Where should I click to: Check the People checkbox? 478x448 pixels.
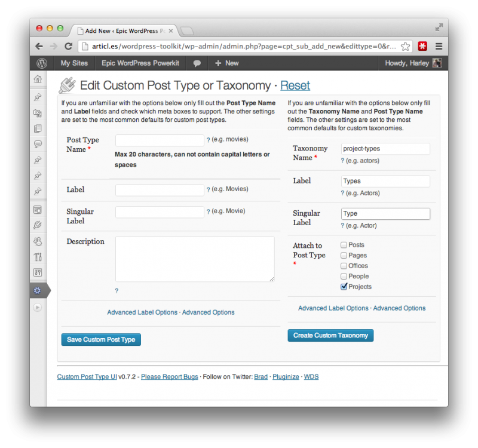[x=344, y=276]
